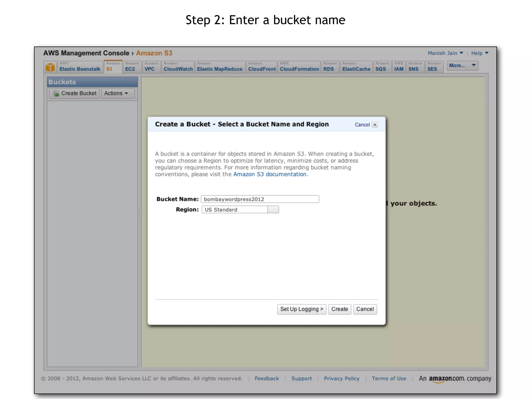This screenshot has width=532, height=399.
Task: Click the amazon.com company logo
Action: [x=455, y=379]
